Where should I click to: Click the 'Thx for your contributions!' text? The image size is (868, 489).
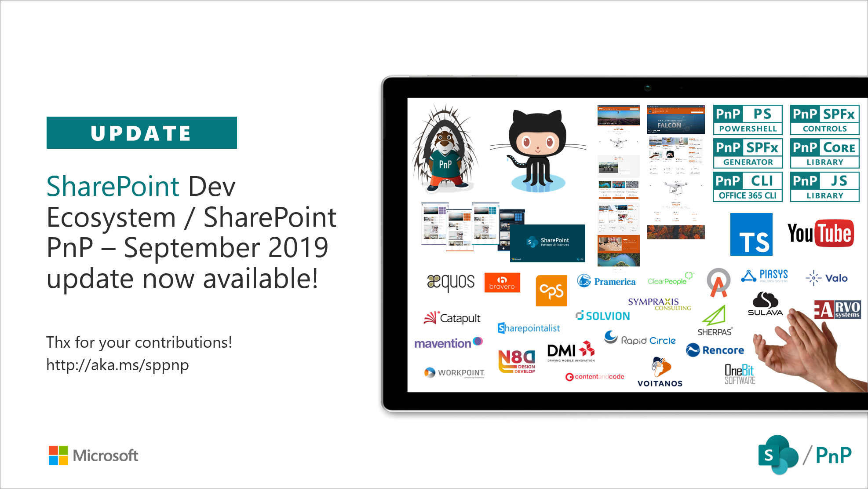(x=139, y=342)
